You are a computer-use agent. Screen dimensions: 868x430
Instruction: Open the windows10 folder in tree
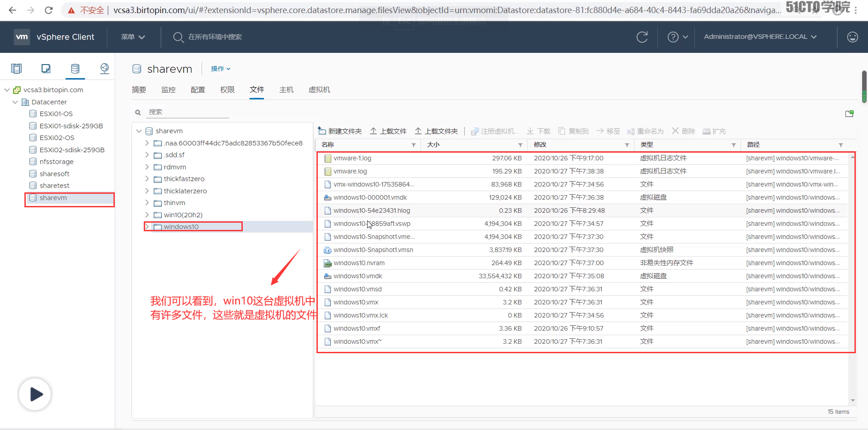pos(181,227)
